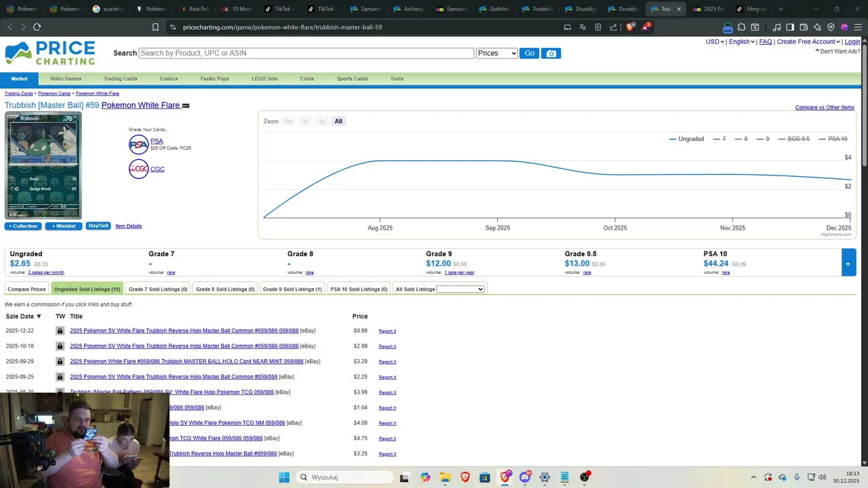Toggle the BGS 9.5 series in legend
Viewport: 868px width, 488px height.
[x=794, y=139]
